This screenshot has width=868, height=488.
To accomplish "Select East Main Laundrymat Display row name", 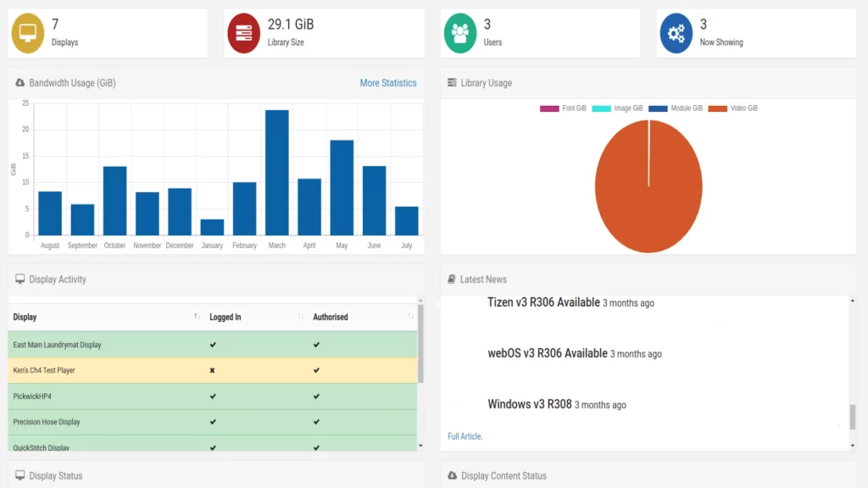I will pyautogui.click(x=57, y=345).
